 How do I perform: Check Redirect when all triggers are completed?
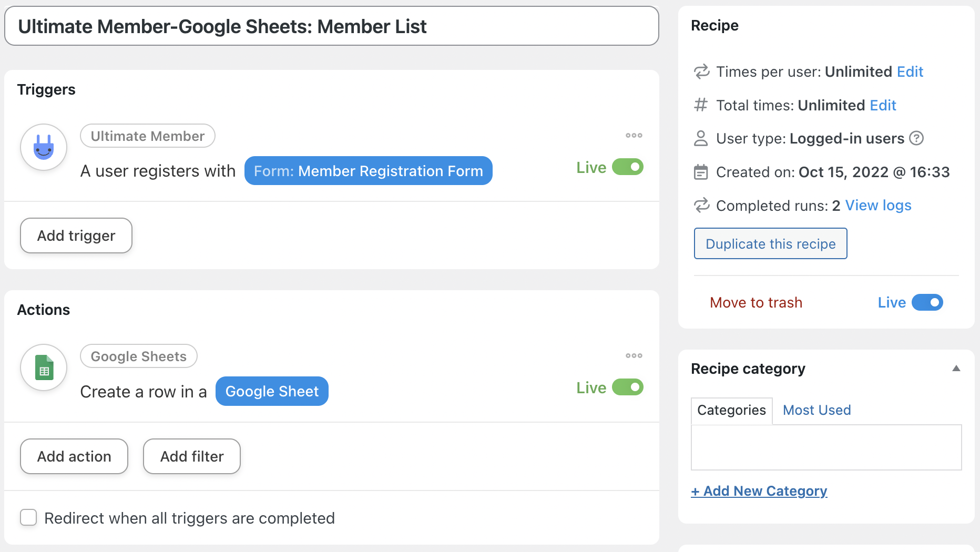[28, 517]
